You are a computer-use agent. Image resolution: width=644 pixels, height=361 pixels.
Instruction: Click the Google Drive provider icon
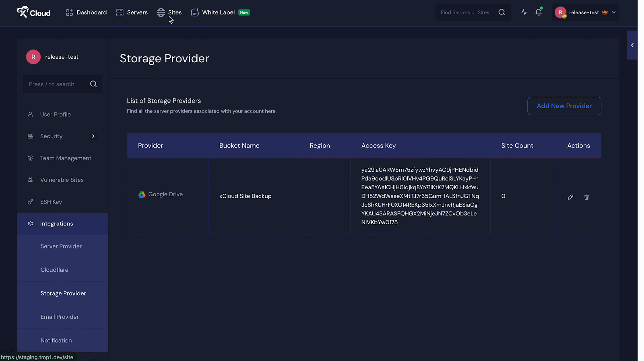[x=142, y=195]
